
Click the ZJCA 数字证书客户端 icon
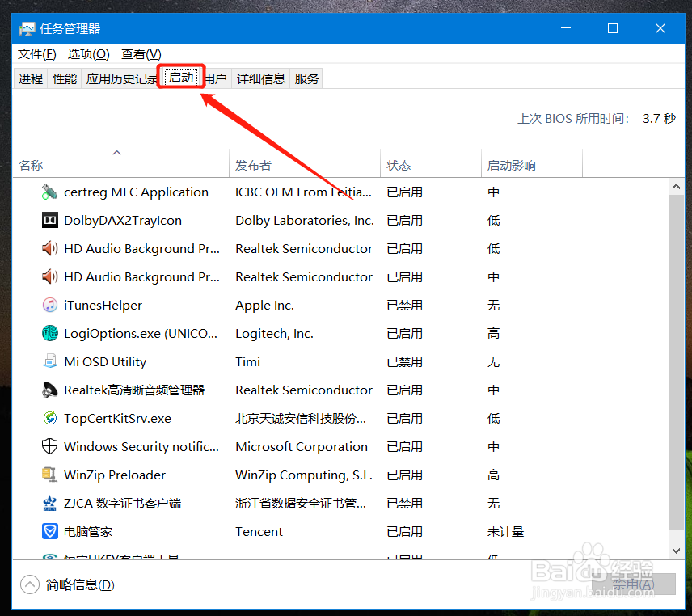click(x=50, y=503)
